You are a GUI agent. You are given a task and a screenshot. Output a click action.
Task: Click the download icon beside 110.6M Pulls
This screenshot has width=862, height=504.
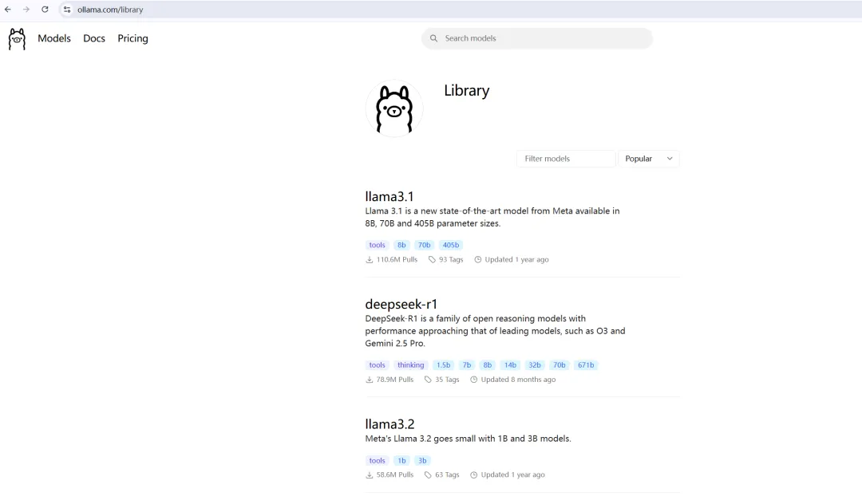[x=370, y=260]
